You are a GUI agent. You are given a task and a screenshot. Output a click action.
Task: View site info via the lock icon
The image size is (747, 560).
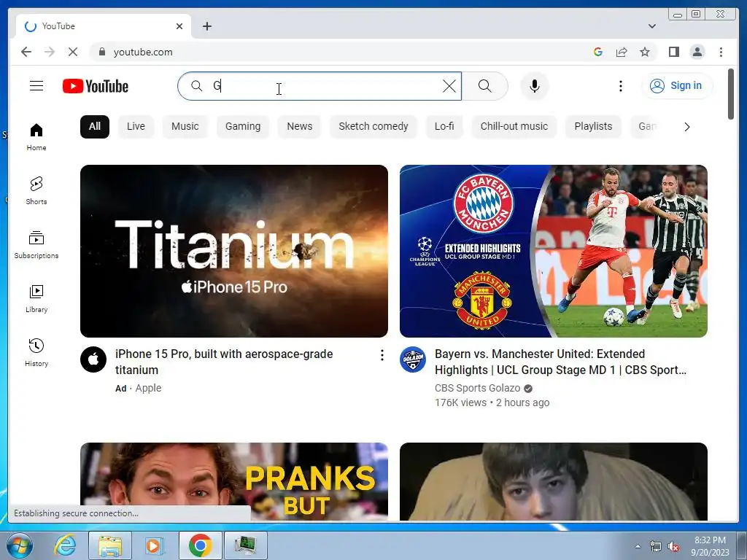(x=101, y=52)
